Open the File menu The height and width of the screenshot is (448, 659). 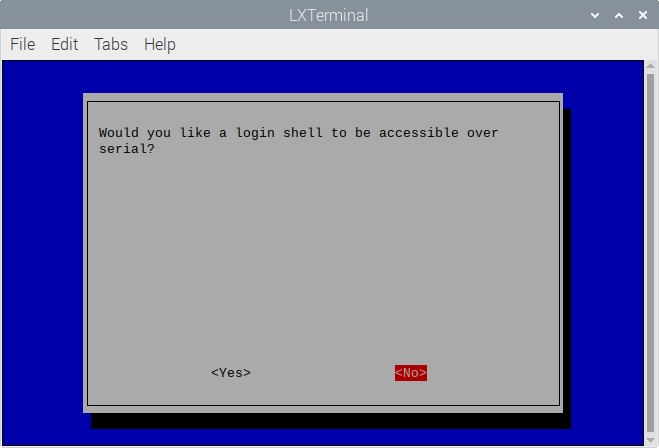[23, 44]
